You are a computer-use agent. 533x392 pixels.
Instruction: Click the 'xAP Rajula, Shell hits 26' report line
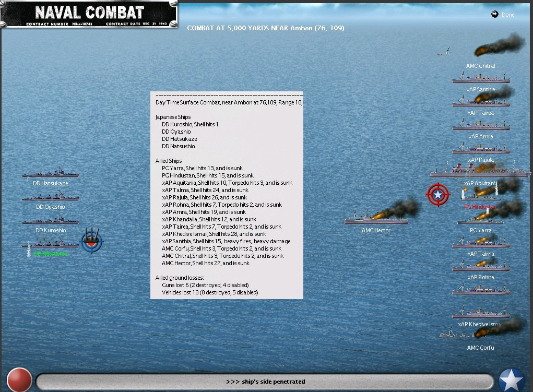(204, 197)
